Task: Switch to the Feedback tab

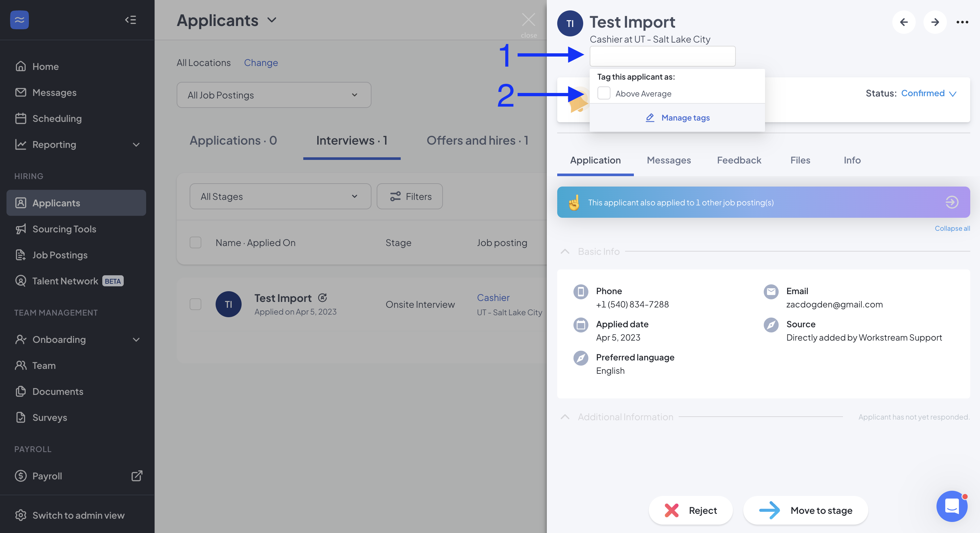Action: (739, 160)
